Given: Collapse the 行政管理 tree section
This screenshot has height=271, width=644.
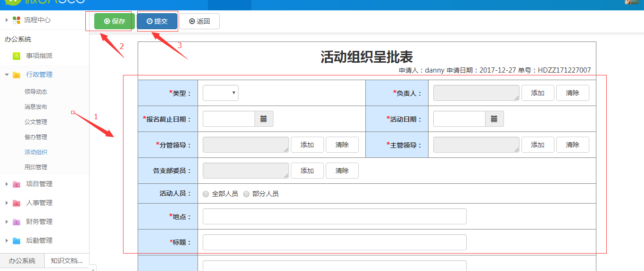Looking at the screenshot, I should click(7, 74).
